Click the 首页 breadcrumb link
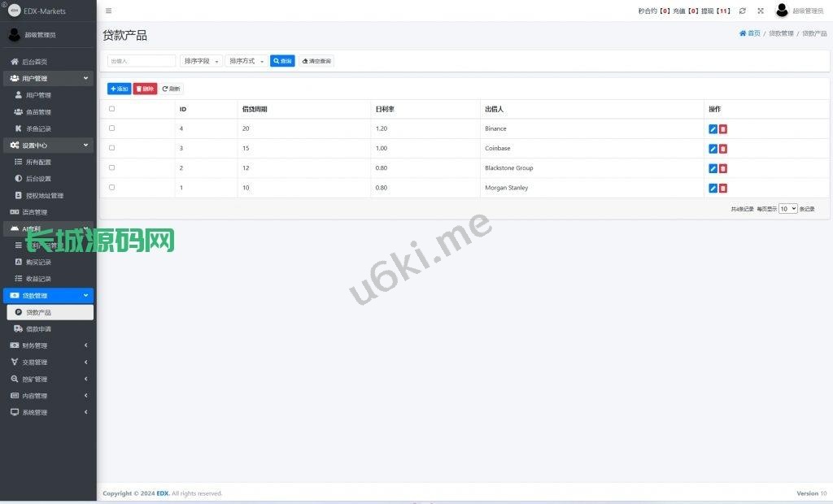833x504 pixels. tap(750, 33)
